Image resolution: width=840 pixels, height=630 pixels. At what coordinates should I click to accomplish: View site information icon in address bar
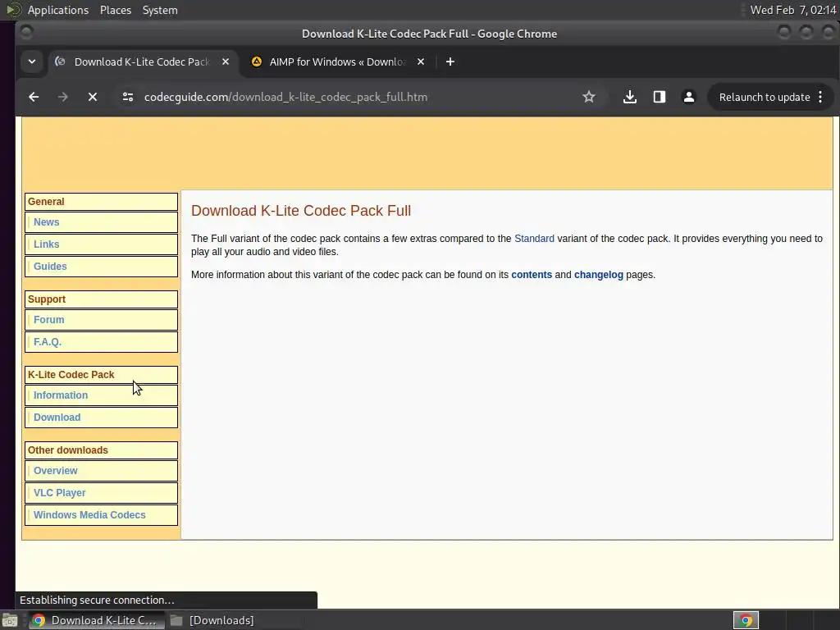127,97
